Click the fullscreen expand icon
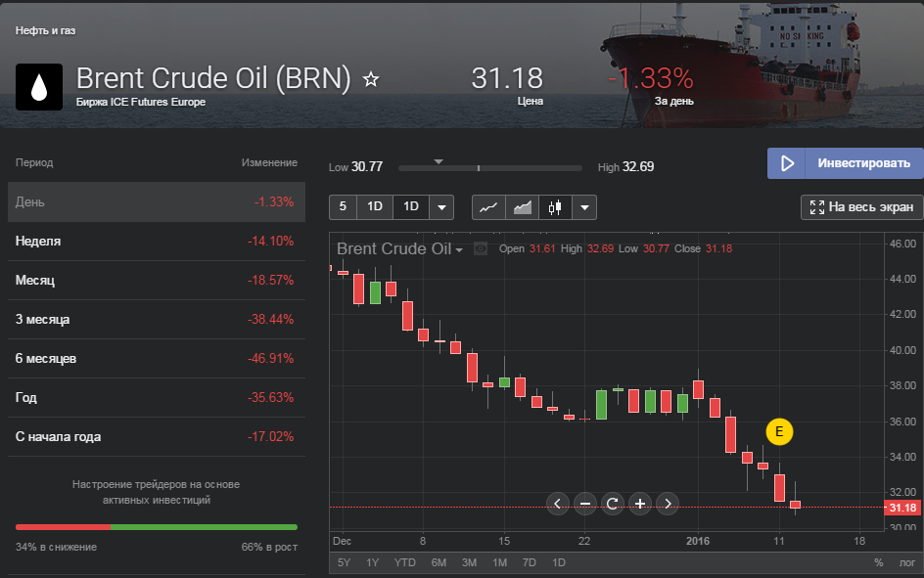Image resolution: width=924 pixels, height=578 pixels. [x=816, y=207]
